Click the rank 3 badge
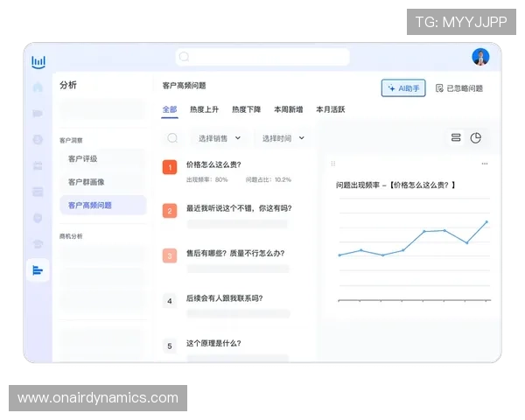The image size is (525, 420). 170,255
